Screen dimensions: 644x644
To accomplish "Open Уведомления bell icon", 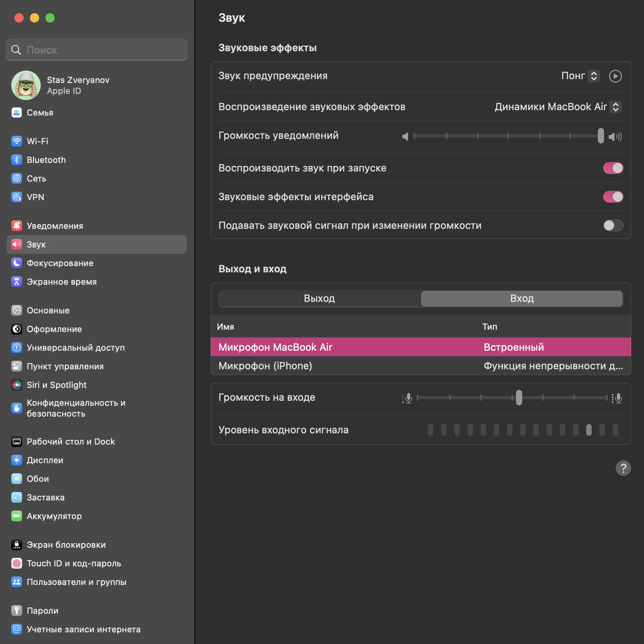I will [17, 226].
